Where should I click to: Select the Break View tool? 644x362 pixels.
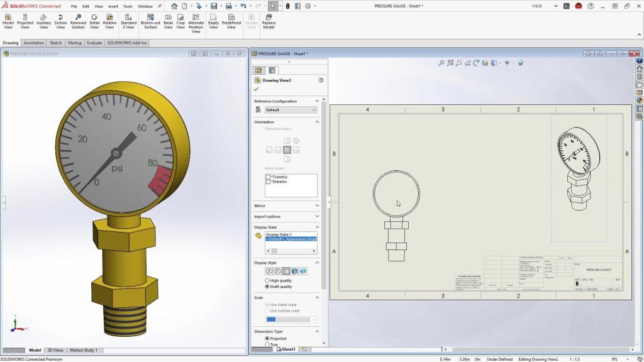coord(169,21)
